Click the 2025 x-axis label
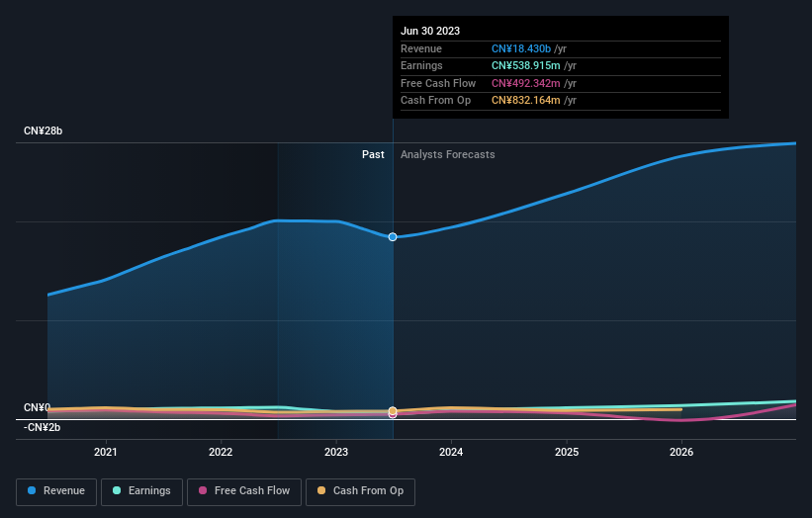Viewport: 812px width, 518px height. pos(567,452)
